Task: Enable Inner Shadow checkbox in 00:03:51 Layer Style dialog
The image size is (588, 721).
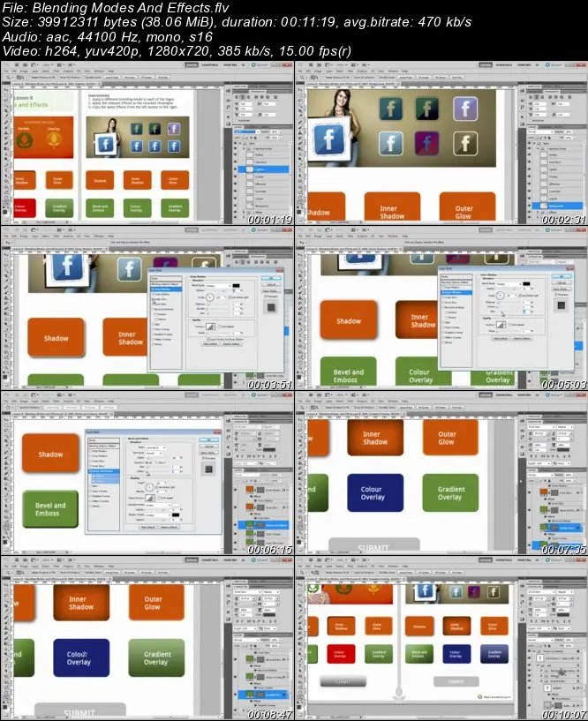Action: pyautogui.click(x=153, y=294)
